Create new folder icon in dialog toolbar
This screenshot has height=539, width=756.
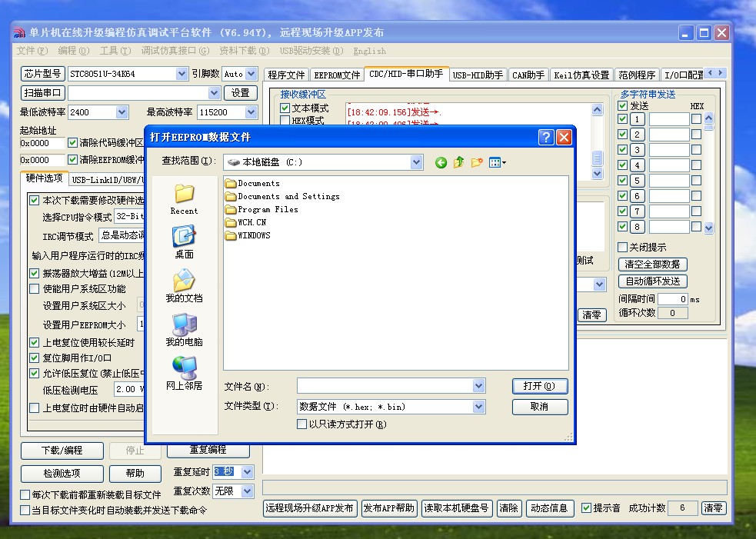tap(477, 162)
